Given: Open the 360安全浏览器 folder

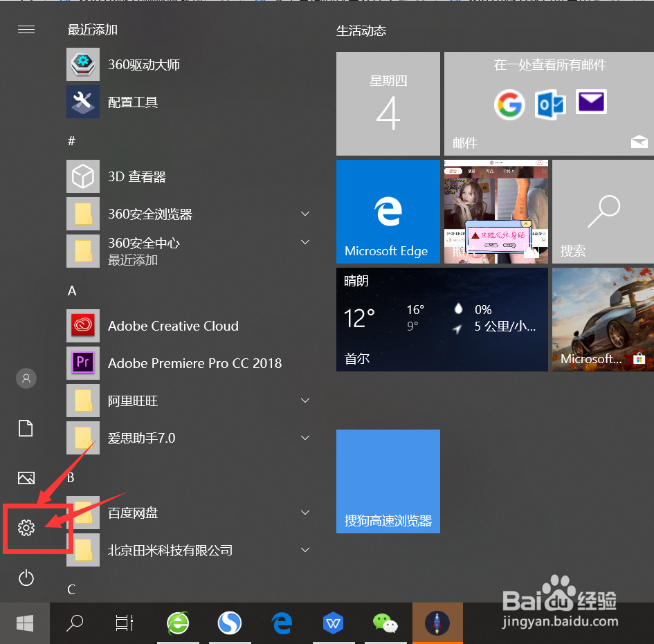Looking at the screenshot, I should coord(188,214).
